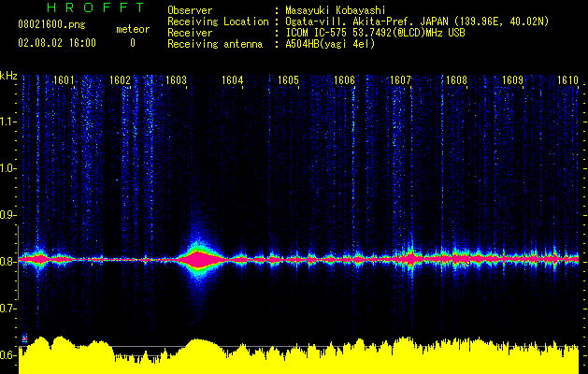Click the 1608 time marker

(457, 80)
